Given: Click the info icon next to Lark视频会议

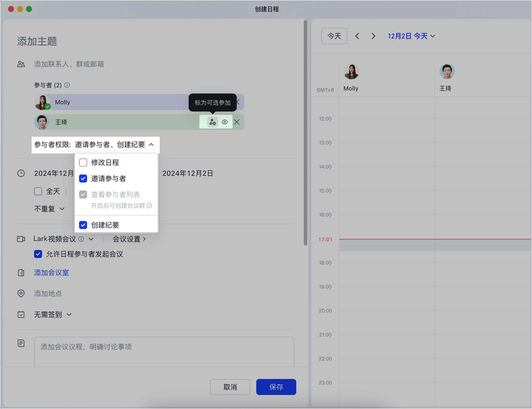Looking at the screenshot, I should [x=81, y=239].
